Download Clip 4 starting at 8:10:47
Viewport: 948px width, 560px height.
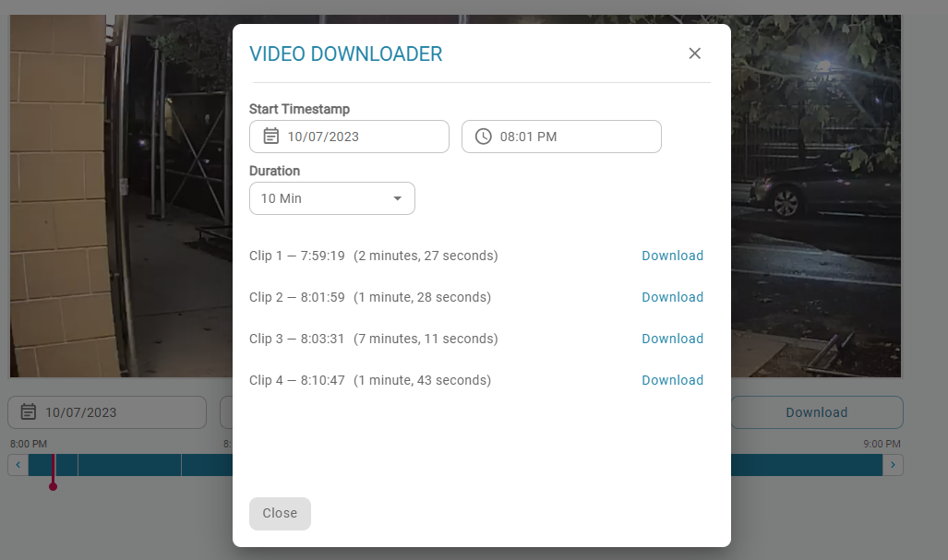(x=672, y=380)
